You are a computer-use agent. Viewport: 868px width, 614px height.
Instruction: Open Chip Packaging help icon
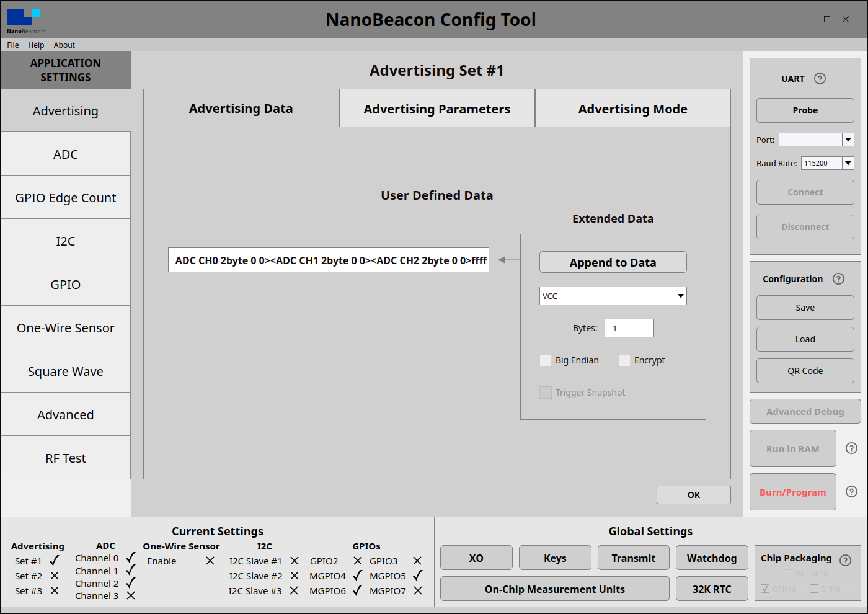(x=845, y=560)
